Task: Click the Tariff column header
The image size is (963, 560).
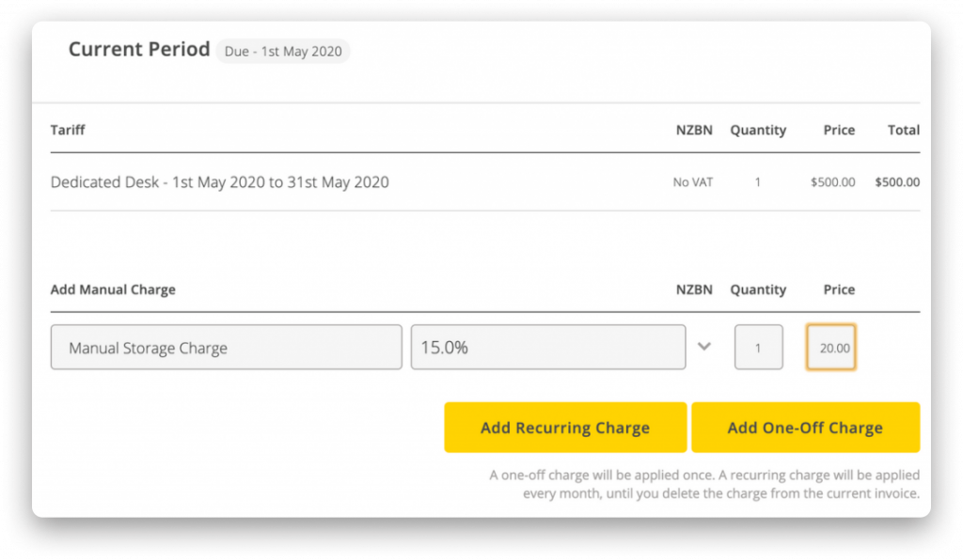Action: (68, 130)
